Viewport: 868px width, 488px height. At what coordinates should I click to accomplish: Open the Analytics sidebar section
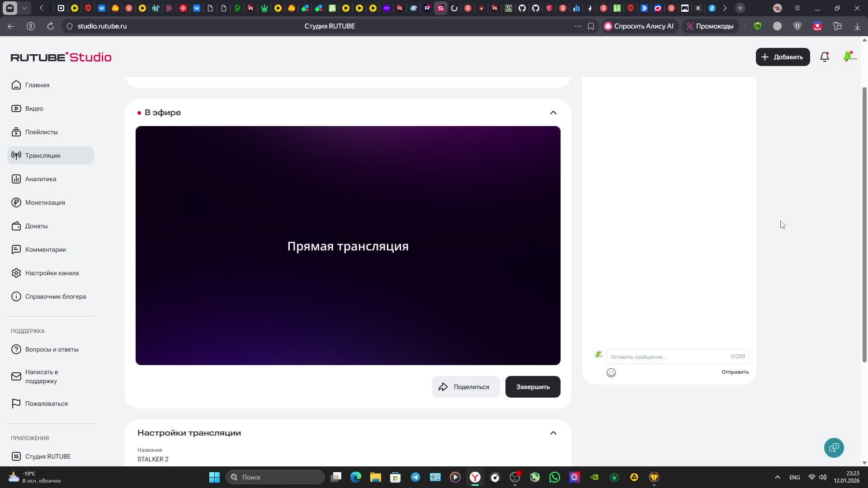click(41, 179)
